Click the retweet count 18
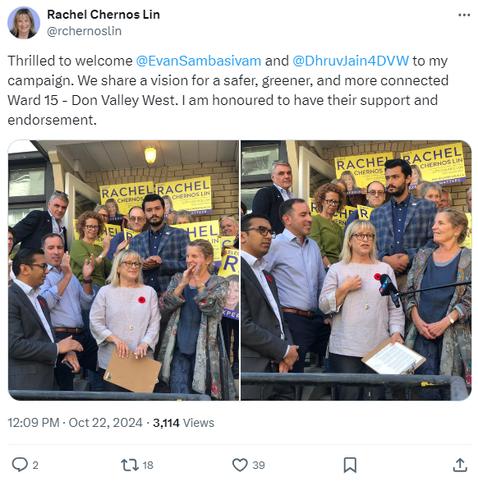Image resolution: width=478 pixels, height=481 pixels. pyautogui.click(x=148, y=465)
